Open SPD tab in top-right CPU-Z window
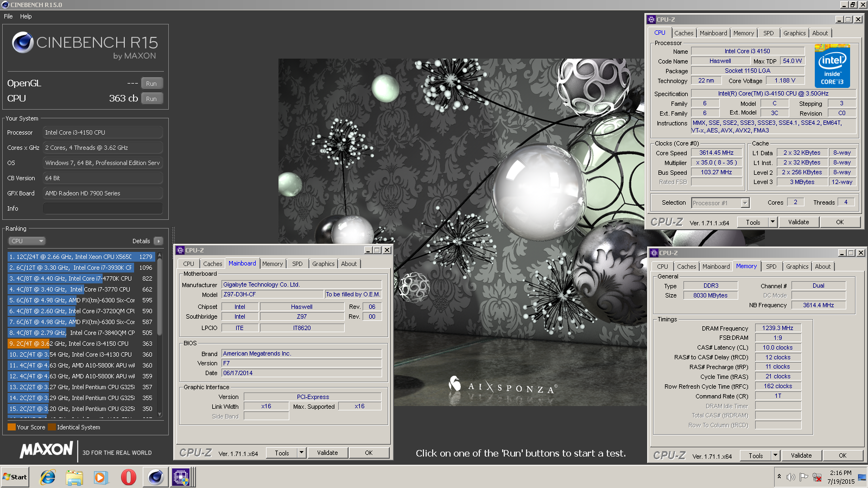Screen dimensions: 868x488 (768, 33)
